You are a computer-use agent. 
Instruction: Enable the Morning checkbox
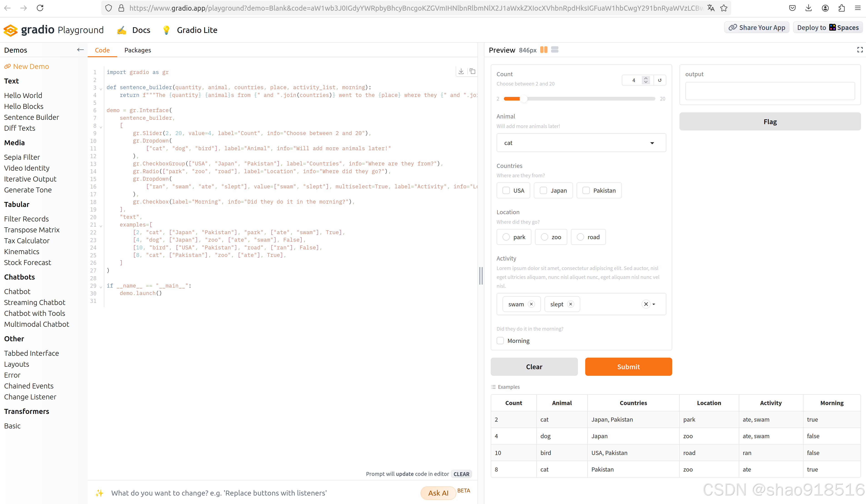pos(500,341)
